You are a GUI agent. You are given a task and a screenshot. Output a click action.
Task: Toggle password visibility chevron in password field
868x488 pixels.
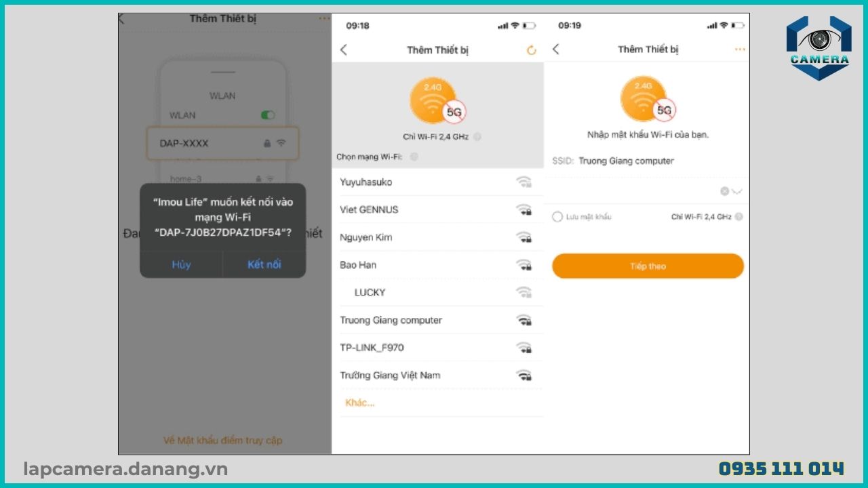(x=737, y=192)
